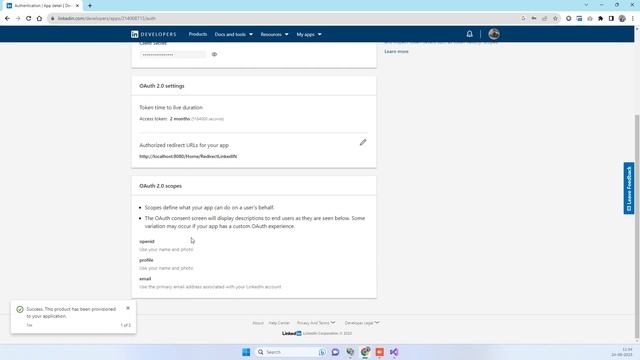
Task: Click the taskbar clock and date
Action: [x=622, y=352]
